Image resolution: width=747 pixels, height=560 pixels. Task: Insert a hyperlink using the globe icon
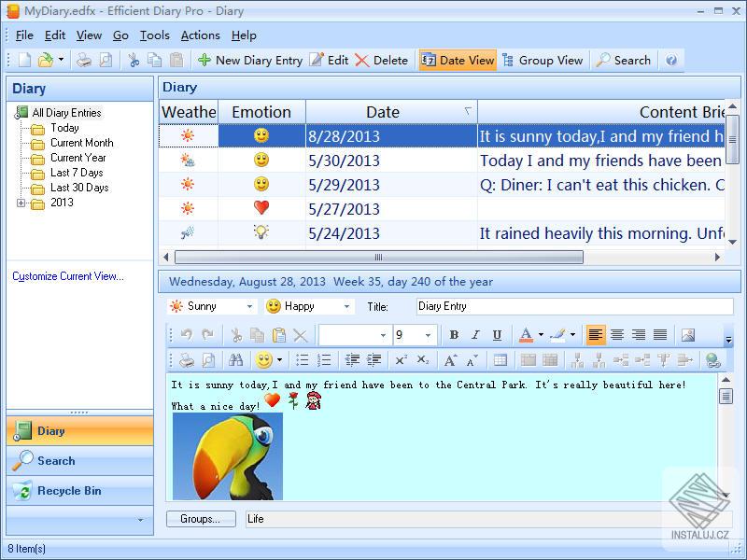[x=714, y=359]
